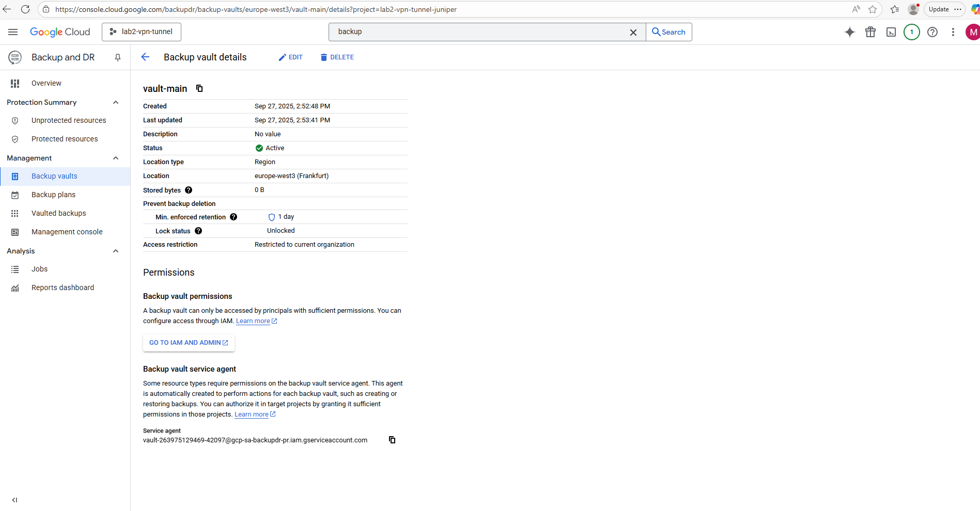Click the Last updated timestamp value
Screen dimensions: 980x511
(292, 120)
